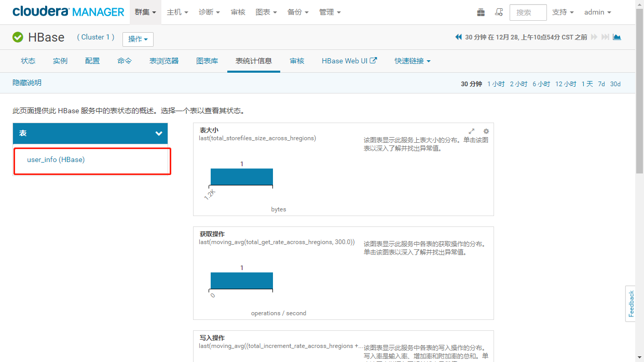644x362 pixels.
Task: Set time range to 7d
Action: [601, 84]
